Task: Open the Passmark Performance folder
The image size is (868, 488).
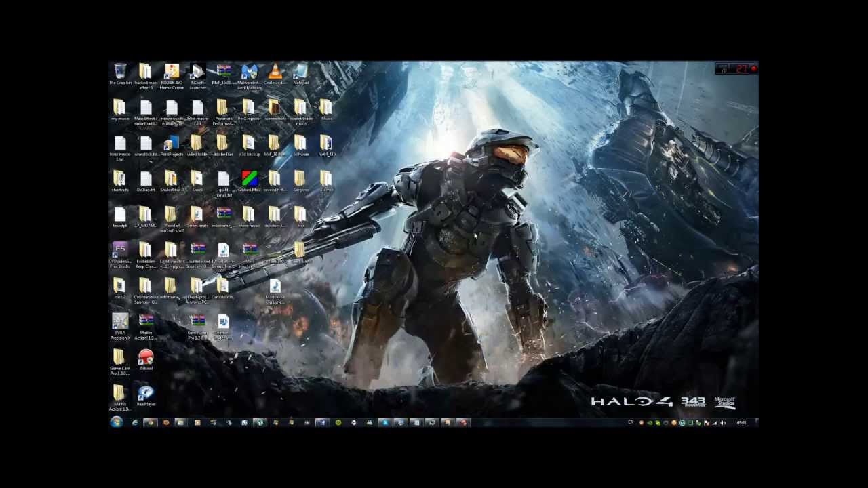Action: coord(222,110)
